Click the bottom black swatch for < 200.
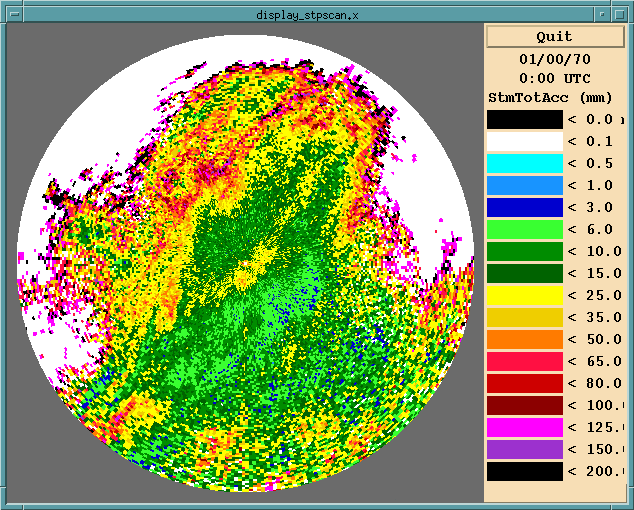Screen dimensions: 634x510 (524, 472)
